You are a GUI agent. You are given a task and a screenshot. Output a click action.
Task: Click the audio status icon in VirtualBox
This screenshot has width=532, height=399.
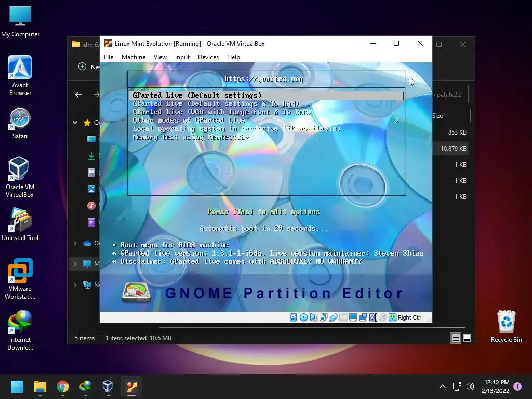(x=313, y=317)
